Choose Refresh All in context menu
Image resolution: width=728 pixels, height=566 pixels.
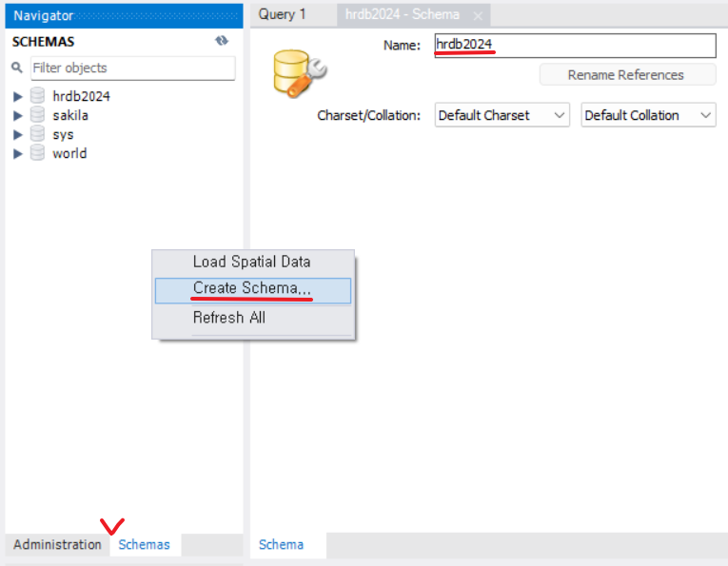coord(253,318)
